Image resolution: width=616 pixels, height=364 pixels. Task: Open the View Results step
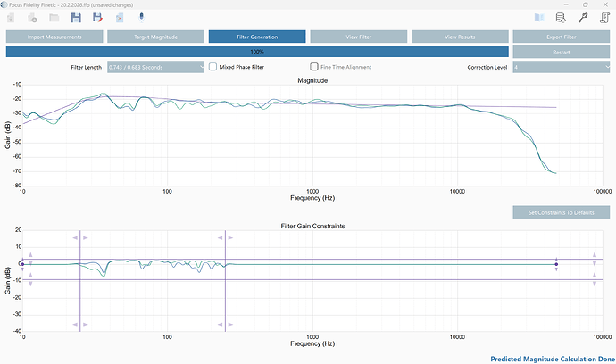[x=460, y=37]
